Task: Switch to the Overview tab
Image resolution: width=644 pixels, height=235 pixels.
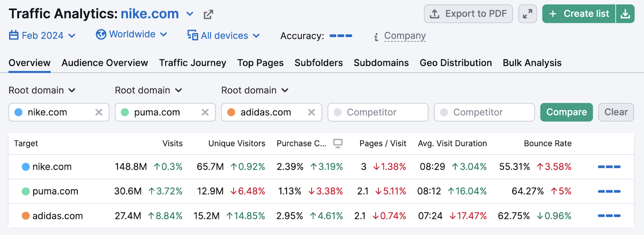Action: click(x=29, y=63)
